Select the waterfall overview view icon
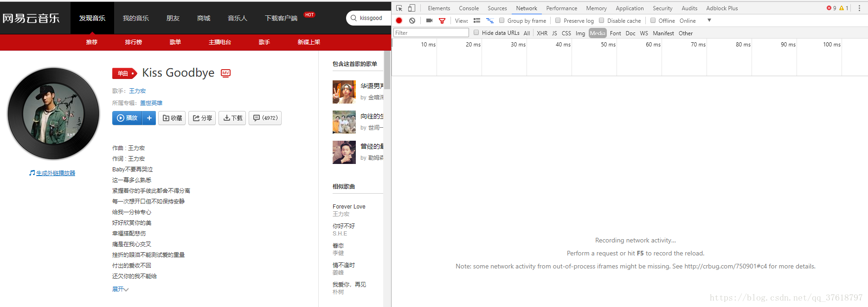Screen dimensions: 868x307 click(x=490, y=20)
